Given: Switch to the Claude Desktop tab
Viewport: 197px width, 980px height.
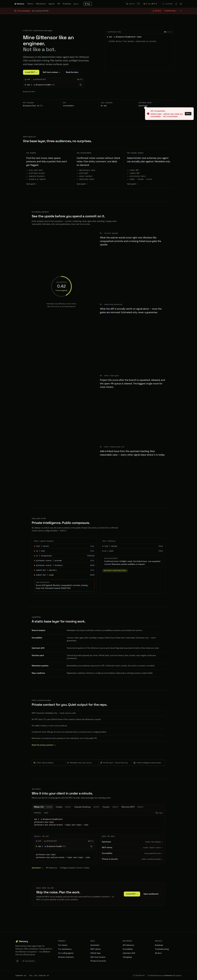Looking at the screenshot, I should click(86, 807).
